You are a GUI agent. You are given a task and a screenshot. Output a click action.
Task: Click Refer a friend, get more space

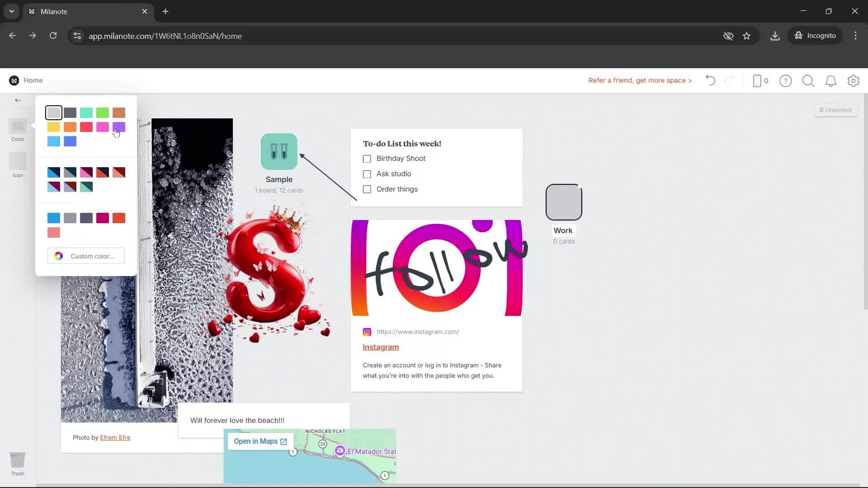[x=640, y=80]
